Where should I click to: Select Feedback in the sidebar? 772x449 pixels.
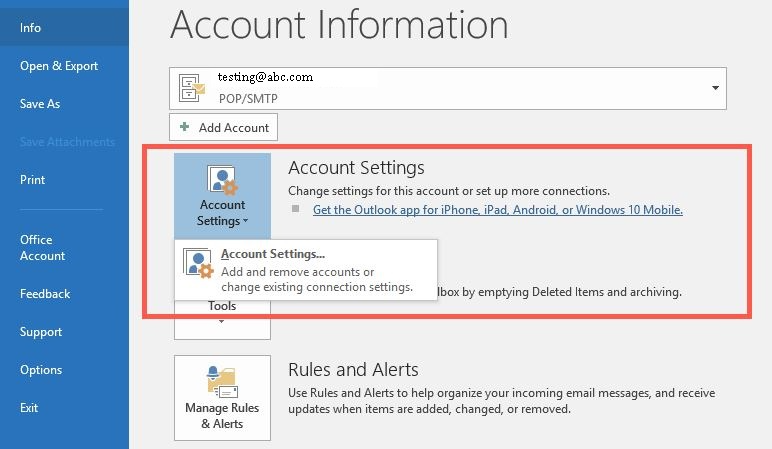click(x=45, y=294)
